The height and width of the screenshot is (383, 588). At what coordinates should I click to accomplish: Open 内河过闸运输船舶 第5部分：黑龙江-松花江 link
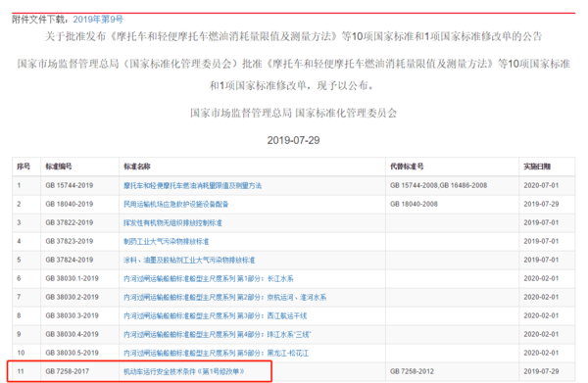point(216,353)
